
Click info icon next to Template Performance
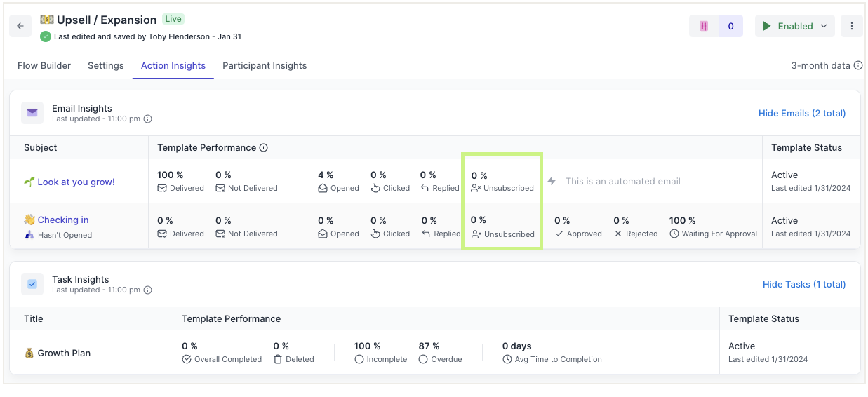pos(264,148)
